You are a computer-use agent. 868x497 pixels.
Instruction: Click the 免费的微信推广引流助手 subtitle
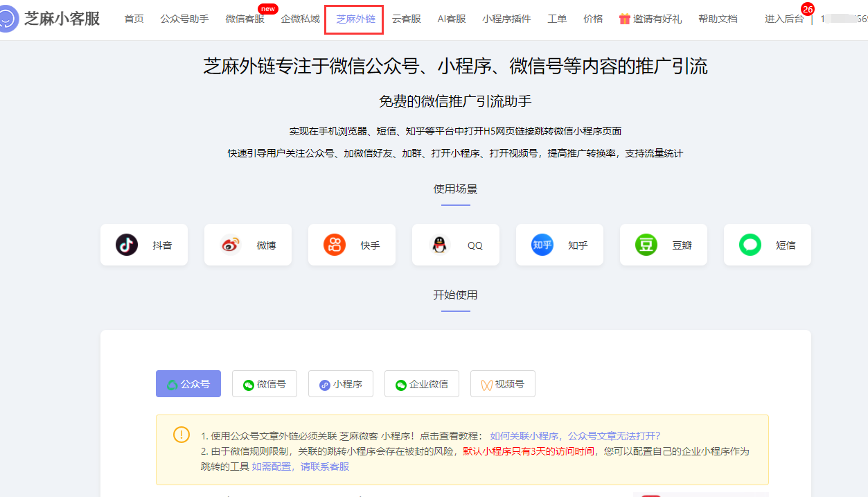pyautogui.click(x=455, y=101)
